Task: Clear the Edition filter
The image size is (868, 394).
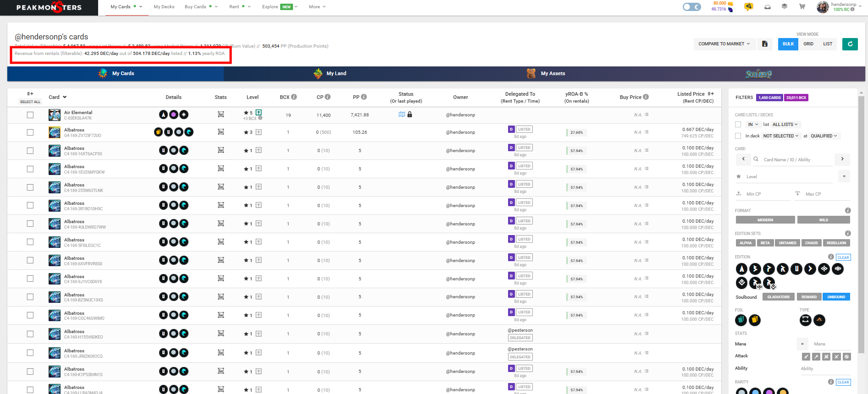Action: (843, 257)
